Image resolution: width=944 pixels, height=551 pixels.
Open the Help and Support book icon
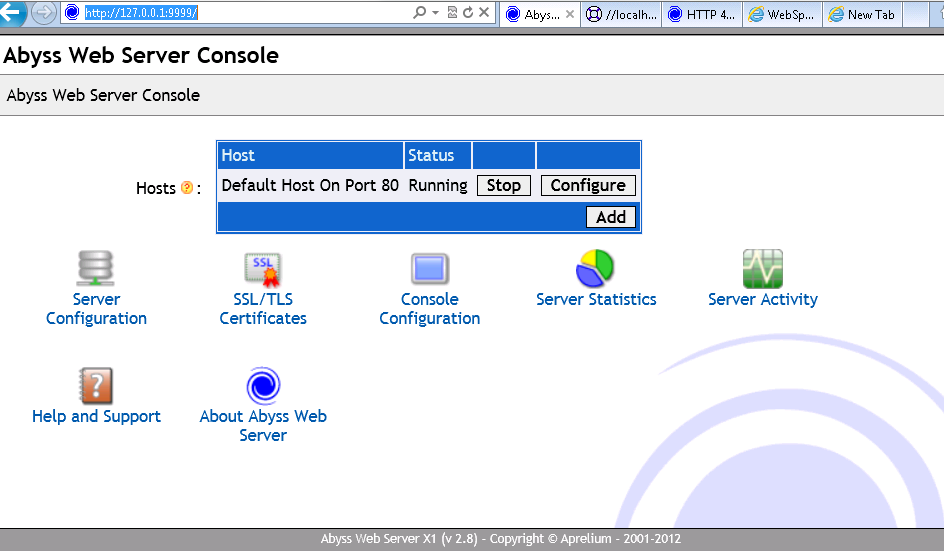(96, 385)
